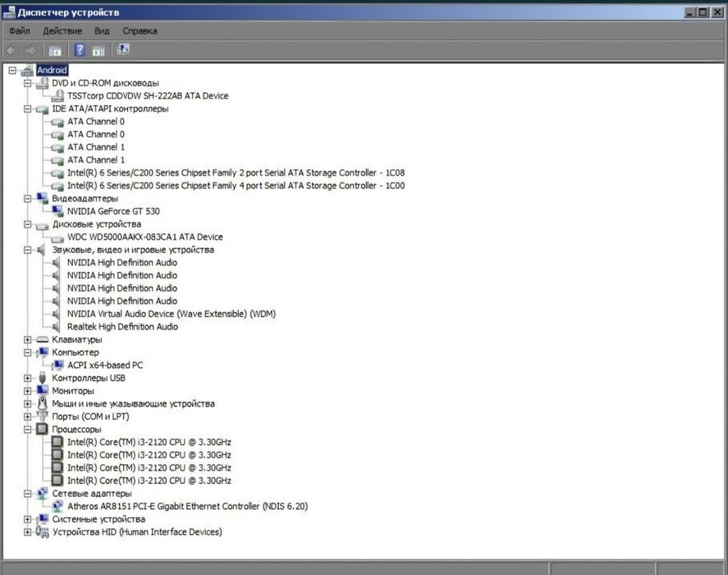The image size is (728, 575).
Task: Click the WDC WD5000AAKX disk icon
Action: (x=58, y=238)
